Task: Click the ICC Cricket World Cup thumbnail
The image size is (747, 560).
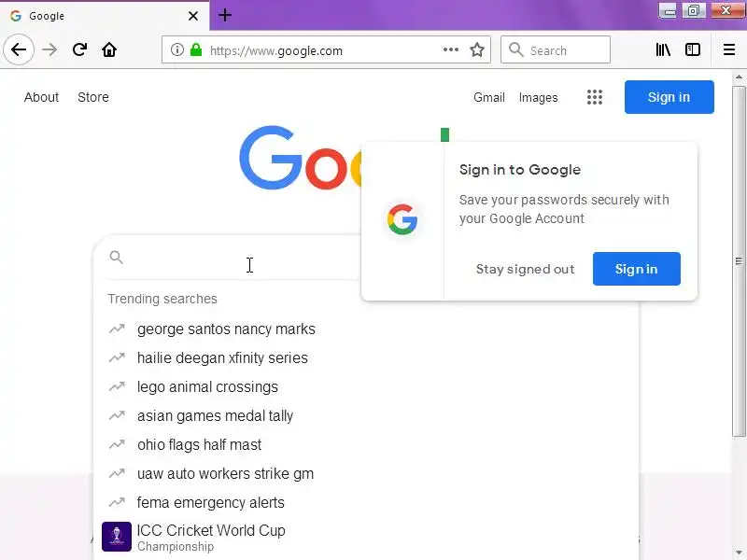Action: (117, 537)
